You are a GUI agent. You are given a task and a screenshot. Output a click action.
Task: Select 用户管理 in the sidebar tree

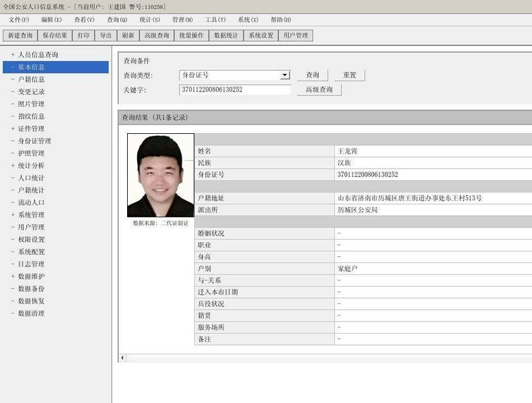(x=31, y=227)
